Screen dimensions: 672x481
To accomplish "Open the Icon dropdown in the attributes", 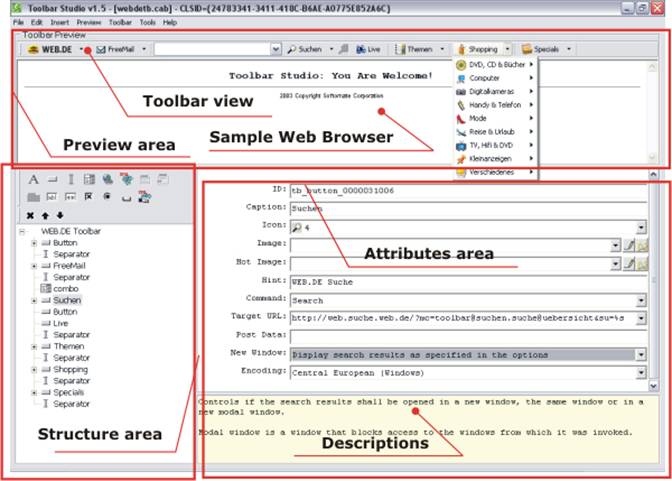I will tap(641, 227).
